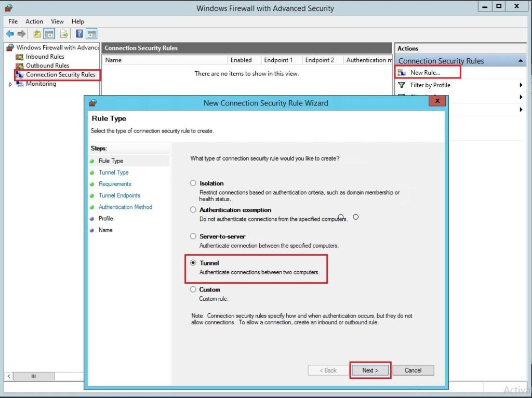Image resolution: width=532 pixels, height=398 pixels.
Task: Click the Profile step
Action: point(106,219)
